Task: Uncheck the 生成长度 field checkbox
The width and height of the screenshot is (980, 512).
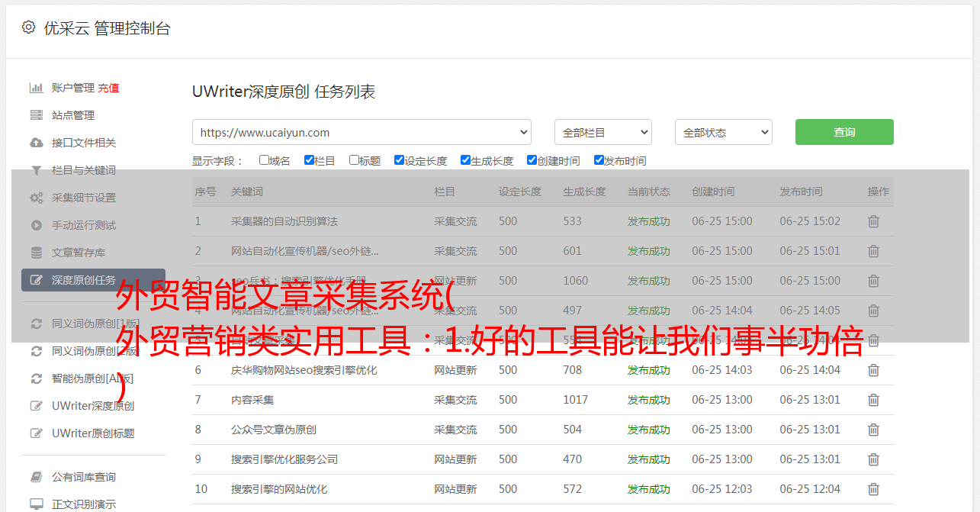Action: tap(465, 160)
